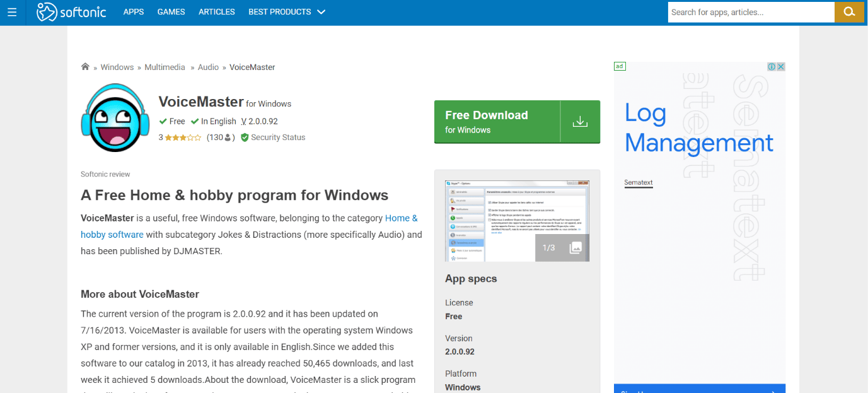Click the VoiceMaster title heading

[201, 102]
